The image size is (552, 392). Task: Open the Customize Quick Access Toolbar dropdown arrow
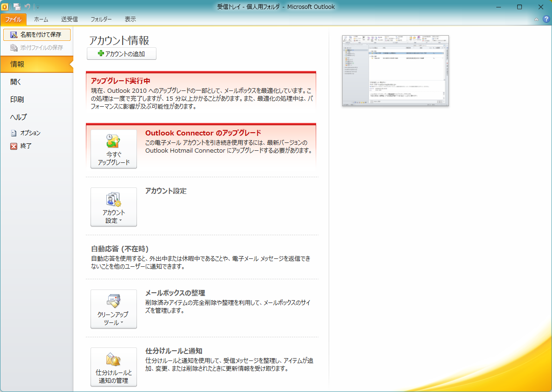(x=37, y=6)
